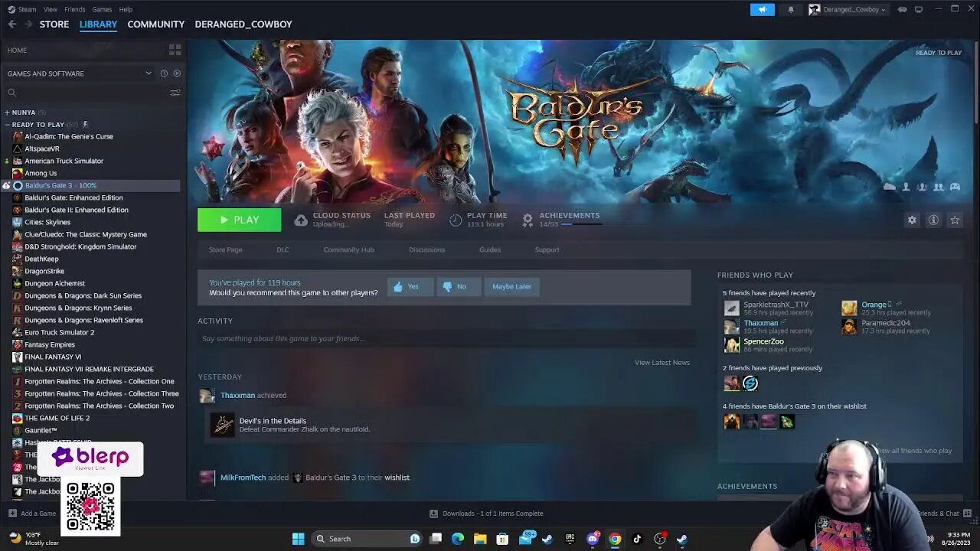Open Discord from the taskbar

click(x=593, y=539)
